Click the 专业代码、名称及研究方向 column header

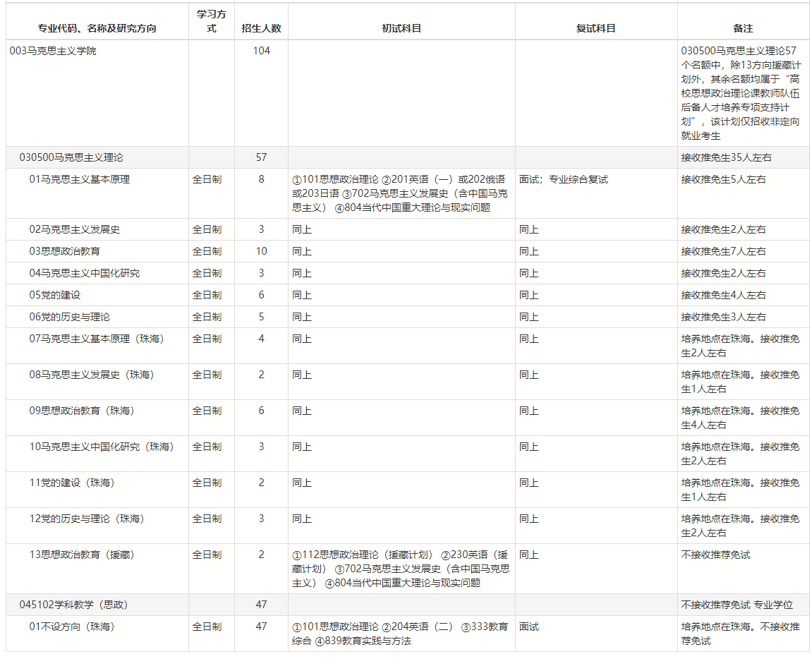coord(97,28)
